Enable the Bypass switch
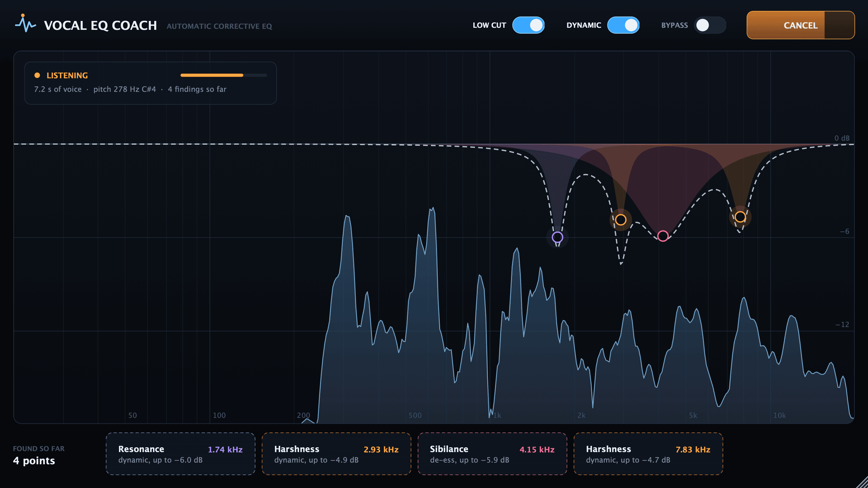 (710, 25)
